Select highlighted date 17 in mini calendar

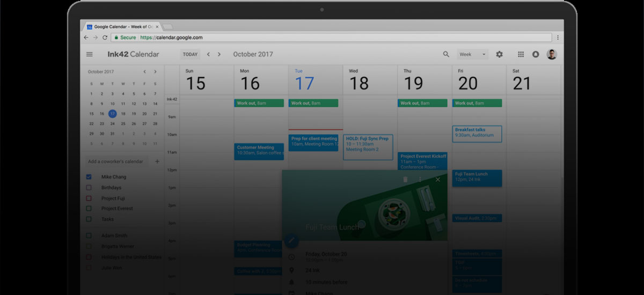(x=112, y=114)
